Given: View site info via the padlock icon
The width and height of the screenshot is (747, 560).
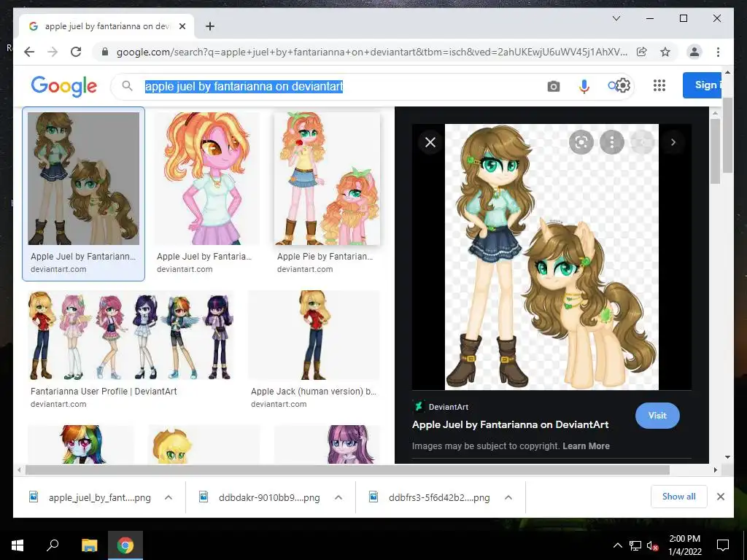Looking at the screenshot, I should click(x=105, y=52).
